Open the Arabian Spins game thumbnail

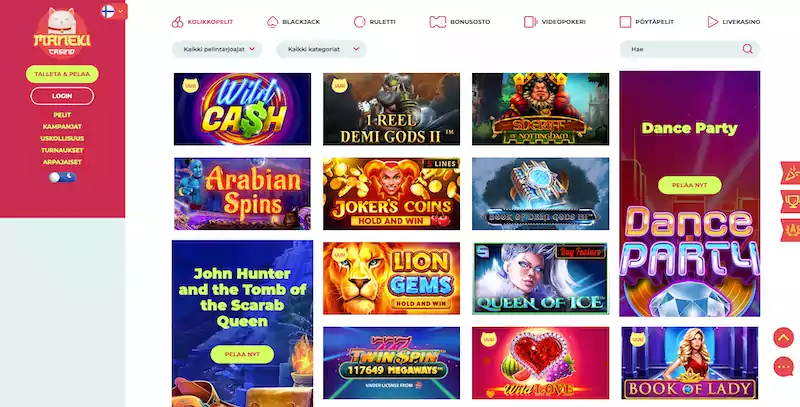pos(242,194)
